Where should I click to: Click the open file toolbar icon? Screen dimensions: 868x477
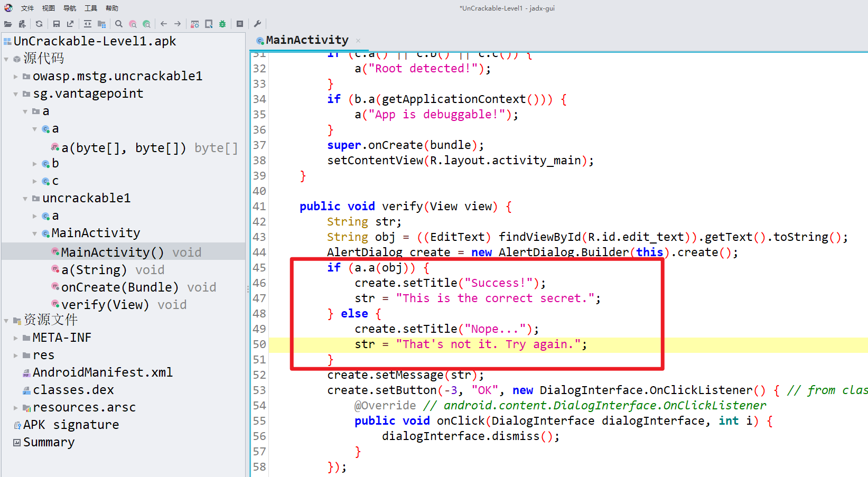[x=8, y=24]
